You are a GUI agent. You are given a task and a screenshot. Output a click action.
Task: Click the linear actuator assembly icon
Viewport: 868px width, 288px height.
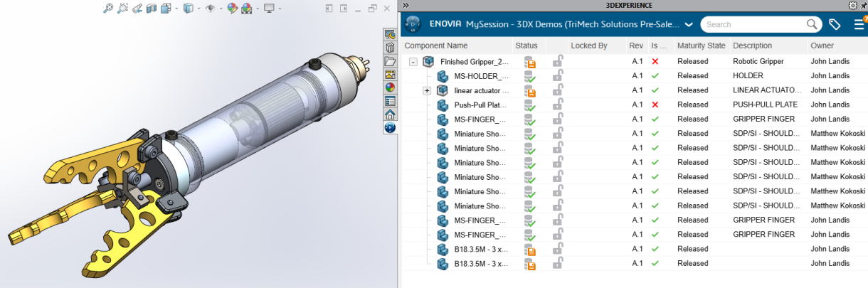(x=443, y=90)
